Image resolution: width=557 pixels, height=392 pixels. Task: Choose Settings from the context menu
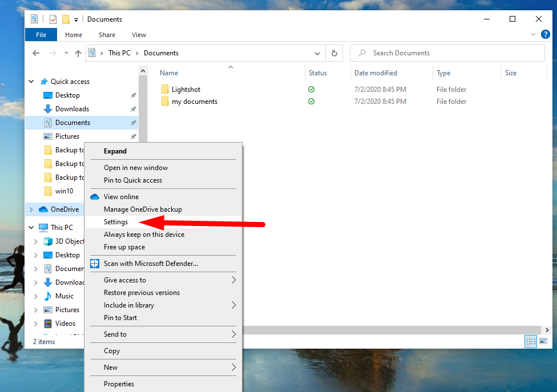pos(116,222)
